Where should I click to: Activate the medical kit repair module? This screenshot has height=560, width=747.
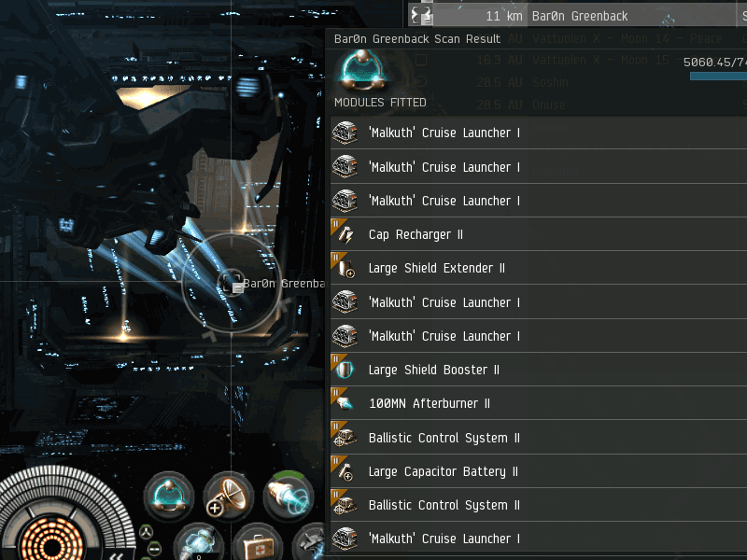pyautogui.click(x=259, y=546)
